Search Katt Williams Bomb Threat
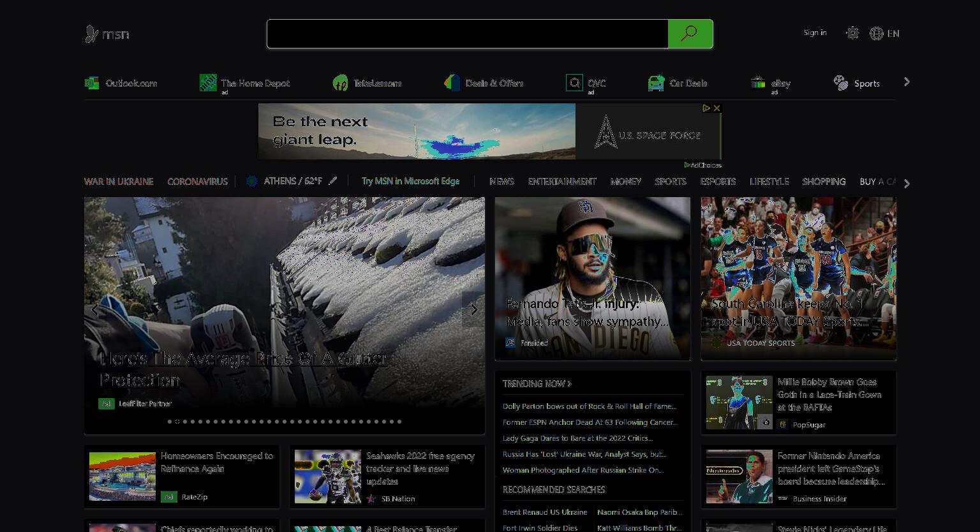Image resolution: width=980 pixels, height=532 pixels. pyautogui.click(x=639, y=528)
